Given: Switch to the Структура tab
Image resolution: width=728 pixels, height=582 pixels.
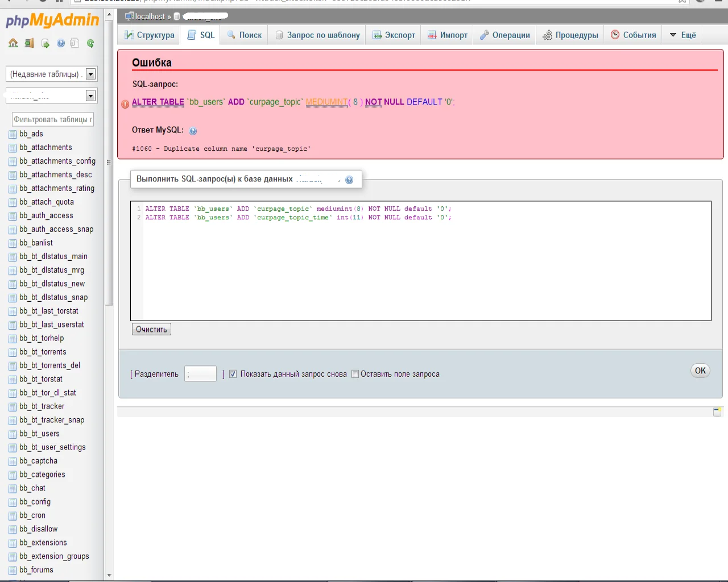Looking at the screenshot, I should click(x=150, y=35).
